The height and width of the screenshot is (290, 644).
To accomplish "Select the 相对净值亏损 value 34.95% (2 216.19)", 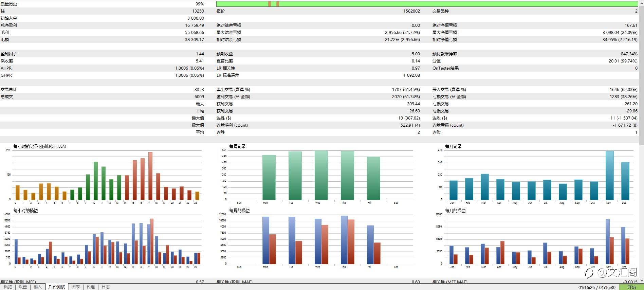I will pyautogui.click(x=620, y=40).
